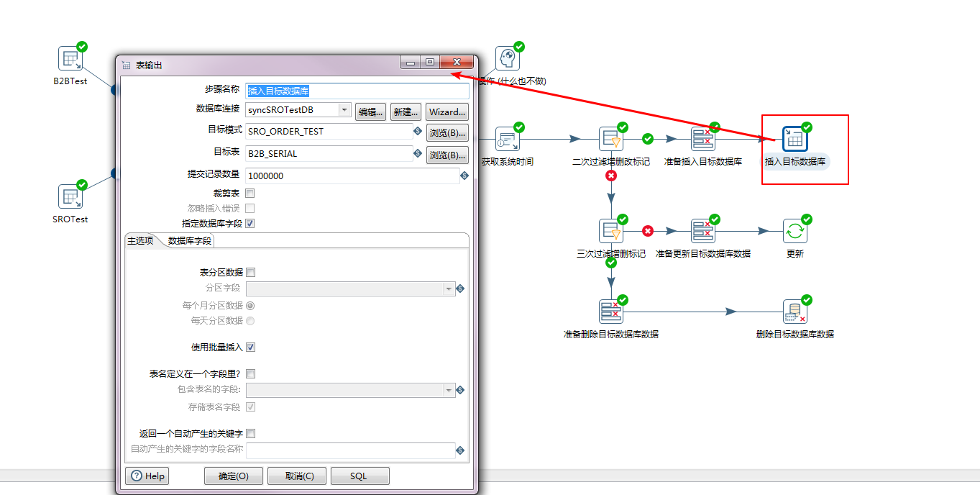Click the 目标表 field B2B_SERIAL
Screen dimensions: 980x495
pos(329,153)
